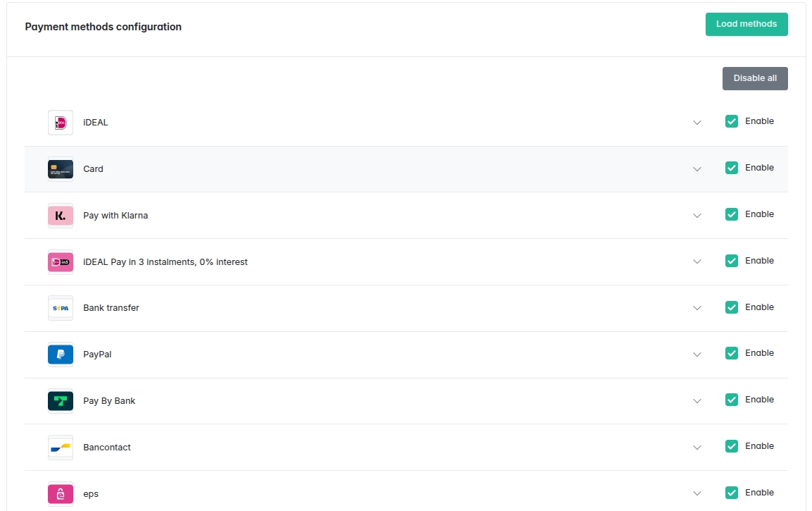Click the PayPal logo icon
The height and width of the screenshot is (511, 812).
(x=61, y=355)
